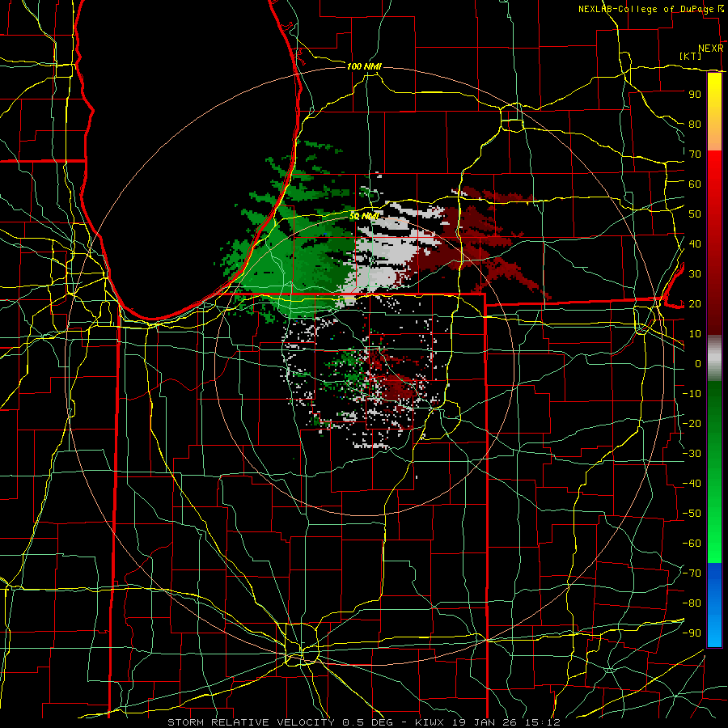
Task: Click the [KT] units label
Action: (691, 56)
